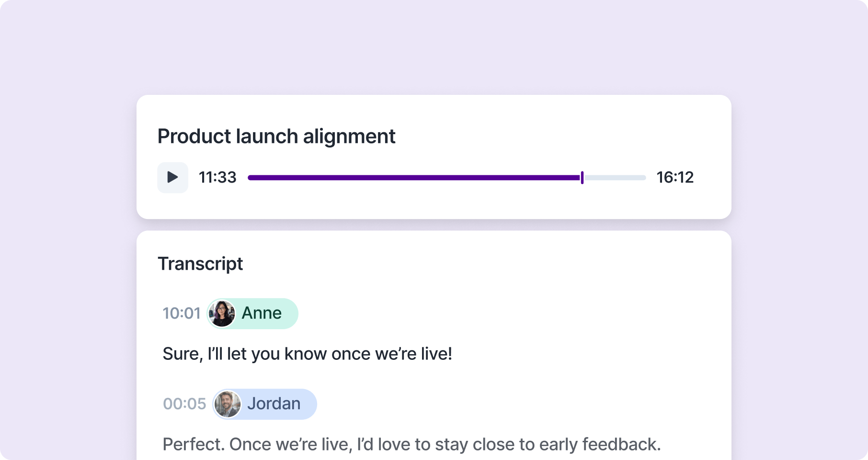Screen dimensions: 868x460
Task: Click Anne's line about letting you know
Action: click(308, 354)
